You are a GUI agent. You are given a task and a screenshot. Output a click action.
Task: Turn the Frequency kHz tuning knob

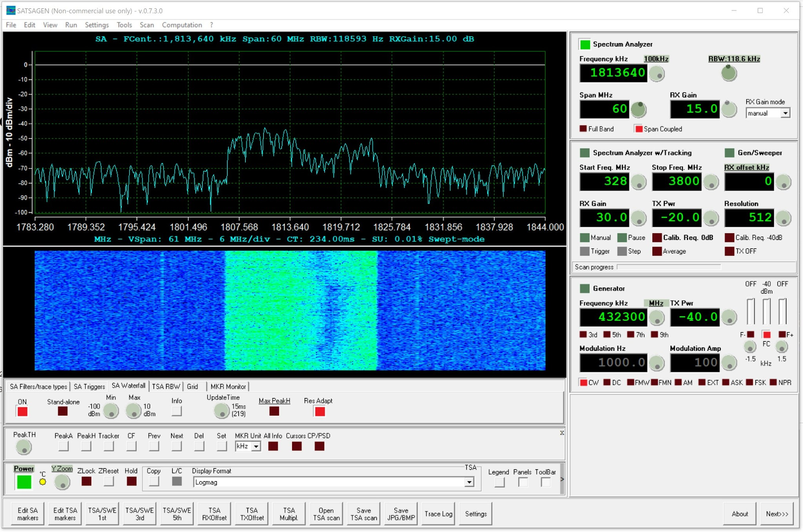point(657,74)
